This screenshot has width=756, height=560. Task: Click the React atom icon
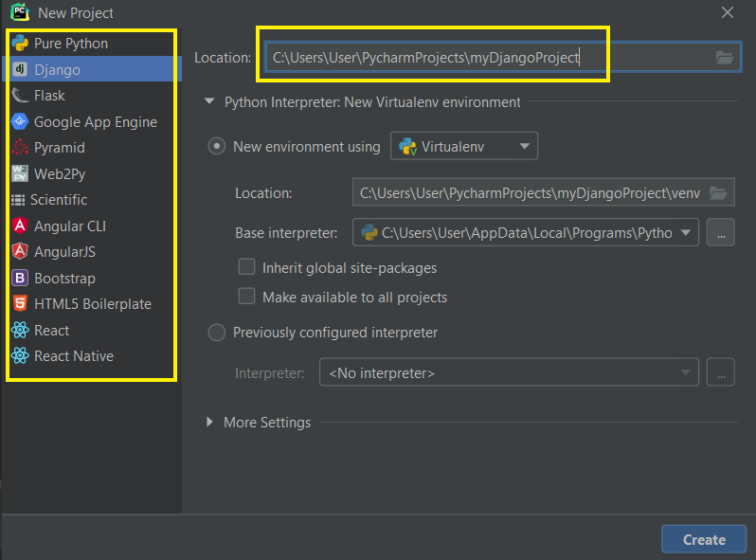20,330
